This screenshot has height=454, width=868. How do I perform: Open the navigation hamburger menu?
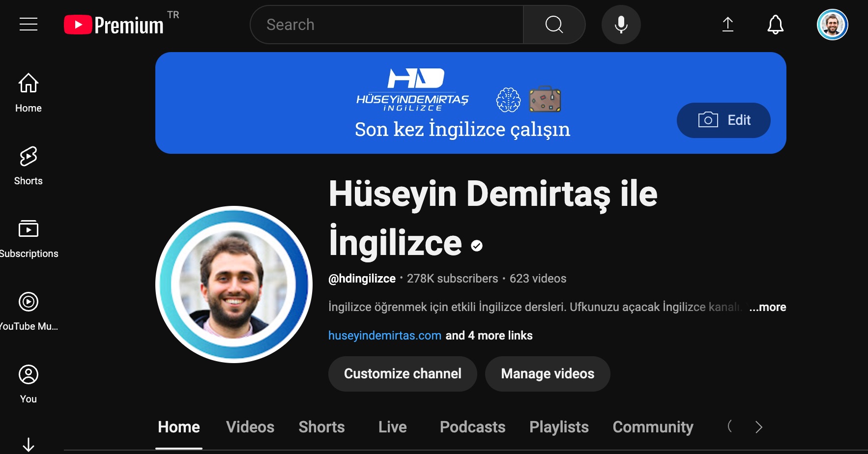coord(28,24)
